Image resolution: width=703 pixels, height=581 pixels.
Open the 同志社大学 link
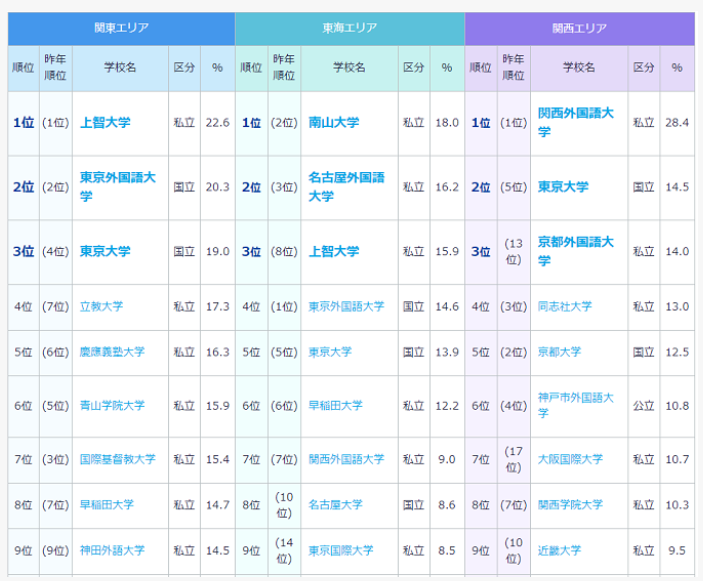click(565, 307)
